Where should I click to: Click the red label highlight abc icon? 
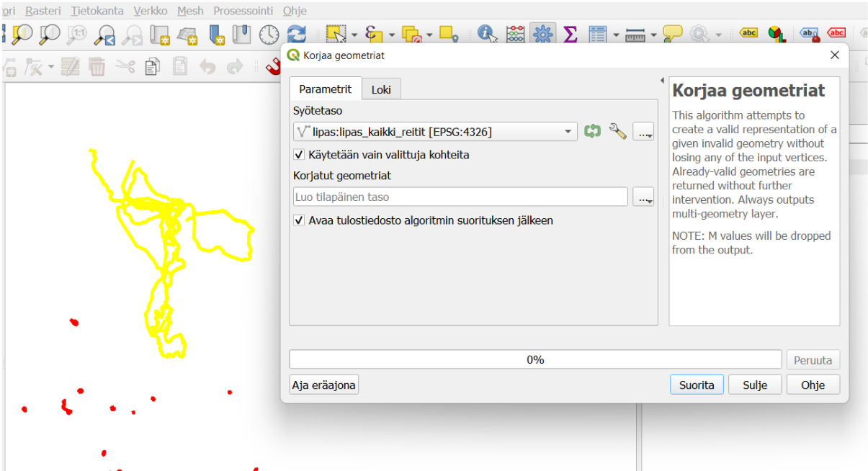(836, 32)
